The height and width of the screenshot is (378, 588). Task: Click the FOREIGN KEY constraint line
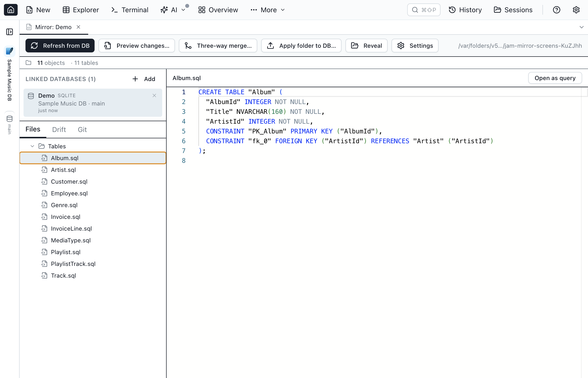click(x=349, y=141)
